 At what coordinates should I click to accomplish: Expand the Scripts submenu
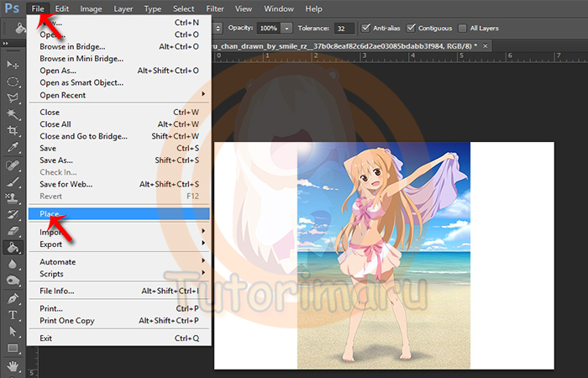(119, 274)
